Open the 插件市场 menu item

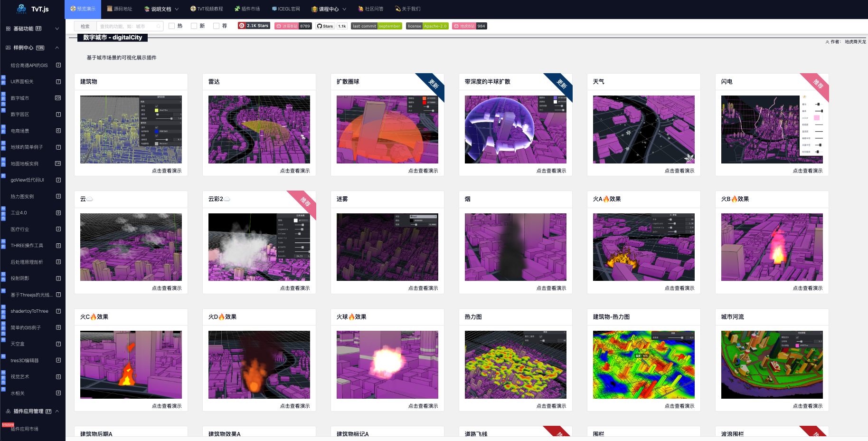coord(247,9)
